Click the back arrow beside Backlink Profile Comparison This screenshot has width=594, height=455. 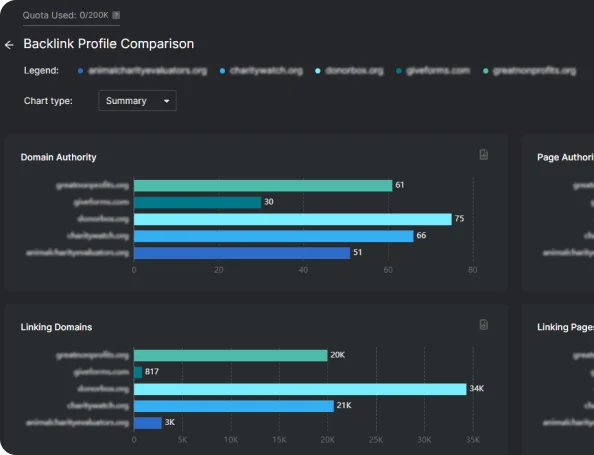9,45
